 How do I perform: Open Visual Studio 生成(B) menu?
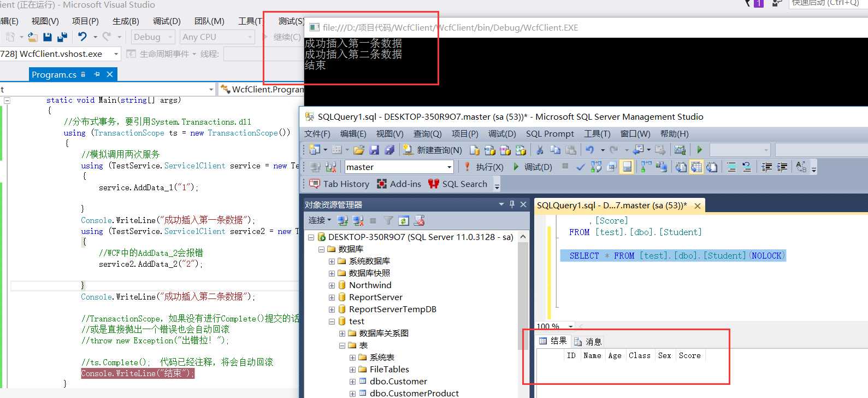click(x=126, y=21)
